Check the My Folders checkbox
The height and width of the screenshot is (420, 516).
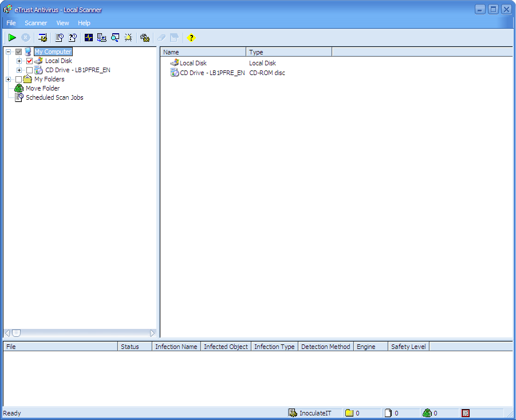(19, 79)
